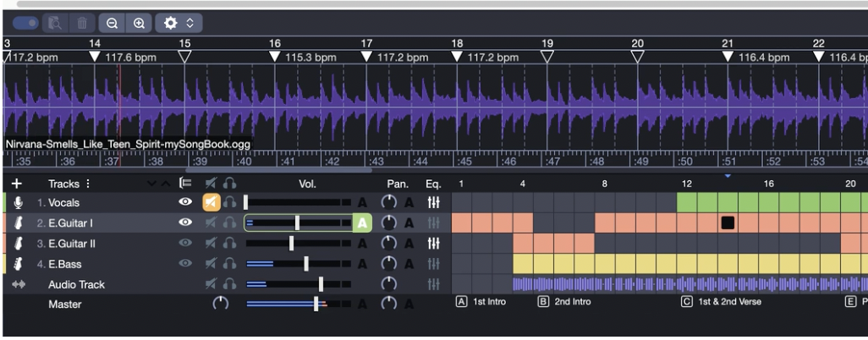Select the hollow sync marker at bar 19
This screenshot has width=868, height=340.
coord(547,57)
